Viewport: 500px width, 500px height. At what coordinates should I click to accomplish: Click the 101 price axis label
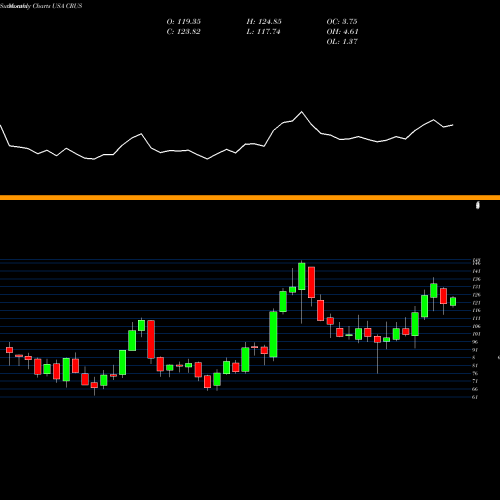[x=476, y=334]
